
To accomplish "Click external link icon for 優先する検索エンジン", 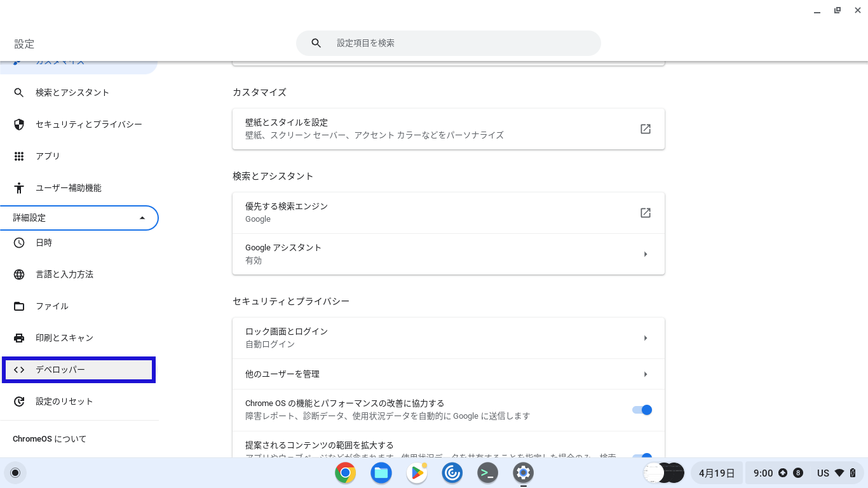I will [x=645, y=213].
